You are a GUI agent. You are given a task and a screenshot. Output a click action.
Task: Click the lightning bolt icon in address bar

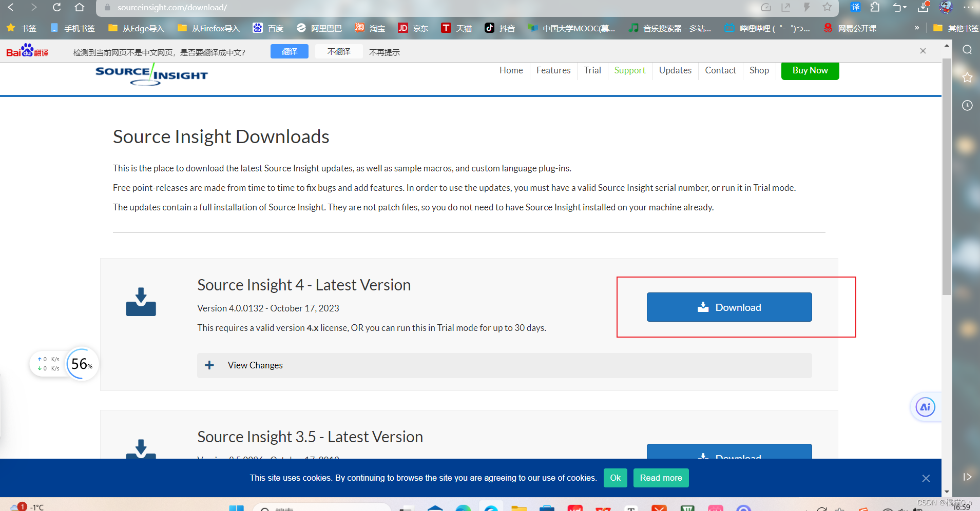tap(806, 7)
